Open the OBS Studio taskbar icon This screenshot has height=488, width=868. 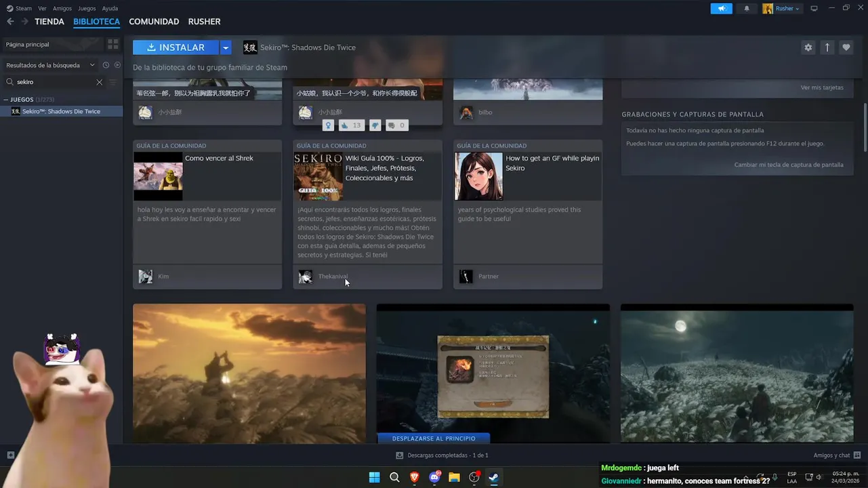[474, 477]
